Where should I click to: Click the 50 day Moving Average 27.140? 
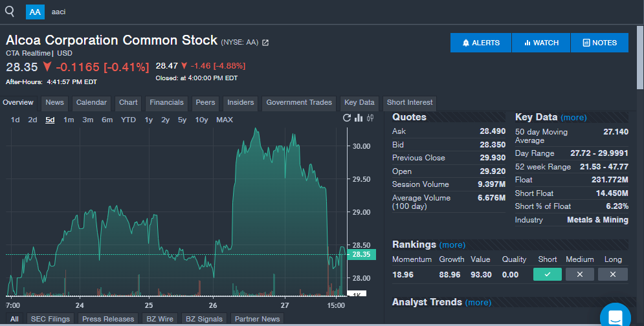pyautogui.click(x=616, y=132)
